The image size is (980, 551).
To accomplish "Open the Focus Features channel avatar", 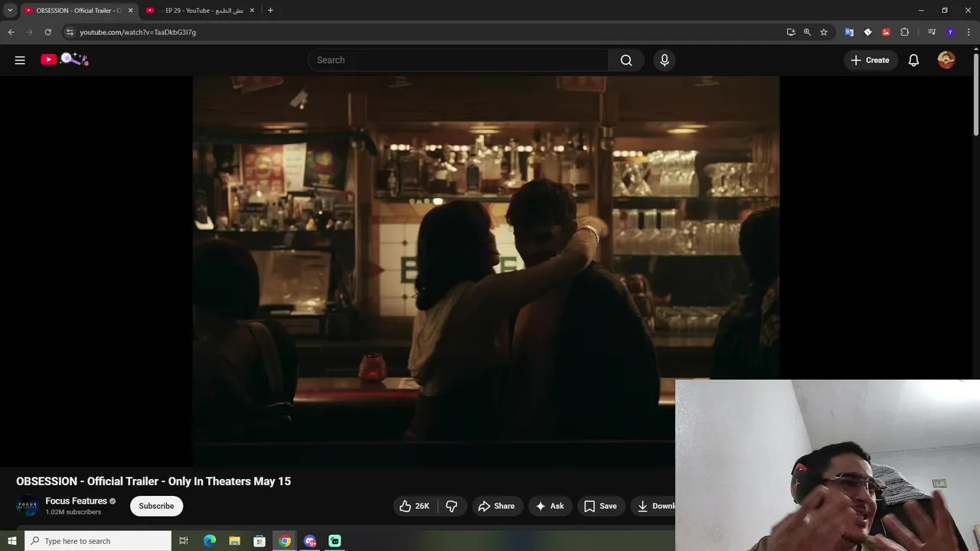I will pyautogui.click(x=28, y=506).
